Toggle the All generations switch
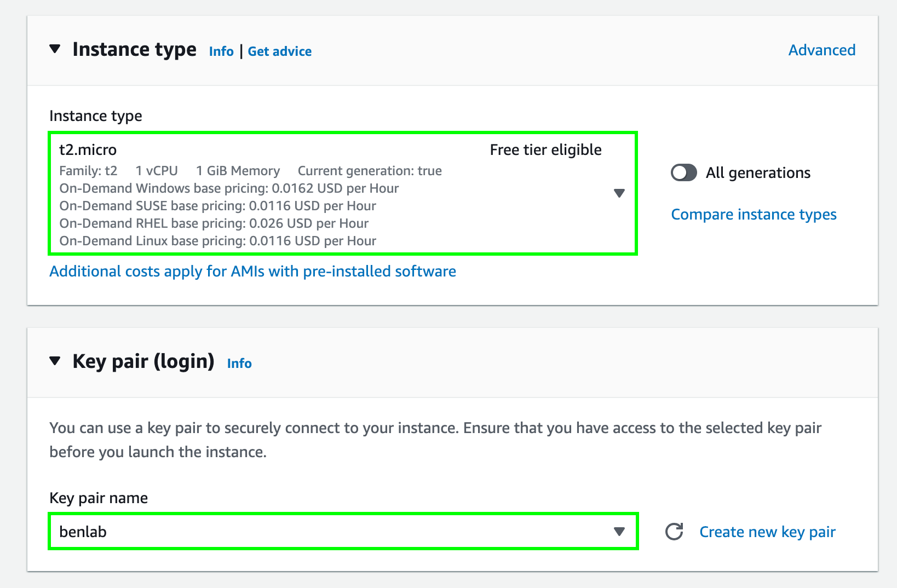 pos(684,173)
